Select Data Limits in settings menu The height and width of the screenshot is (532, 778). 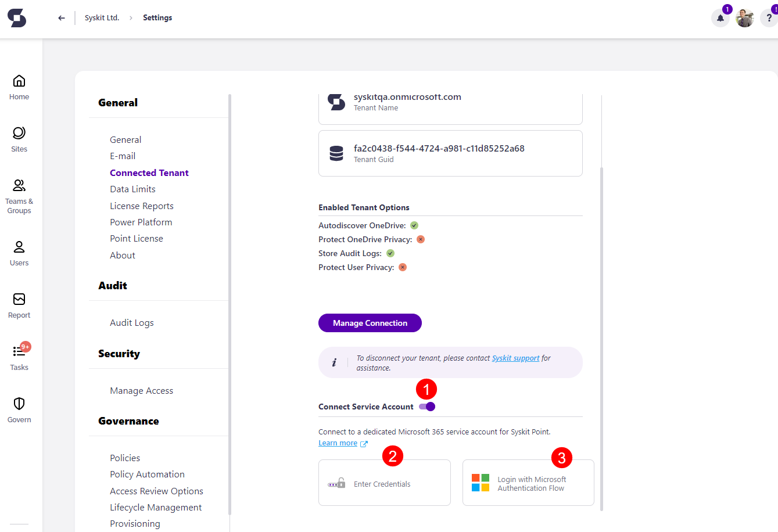click(132, 189)
